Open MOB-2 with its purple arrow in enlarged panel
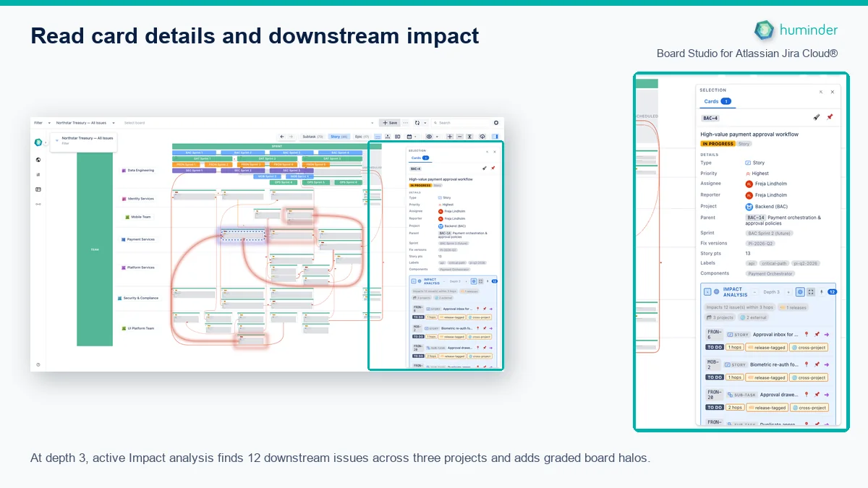The height and width of the screenshot is (488, 868). [827, 364]
